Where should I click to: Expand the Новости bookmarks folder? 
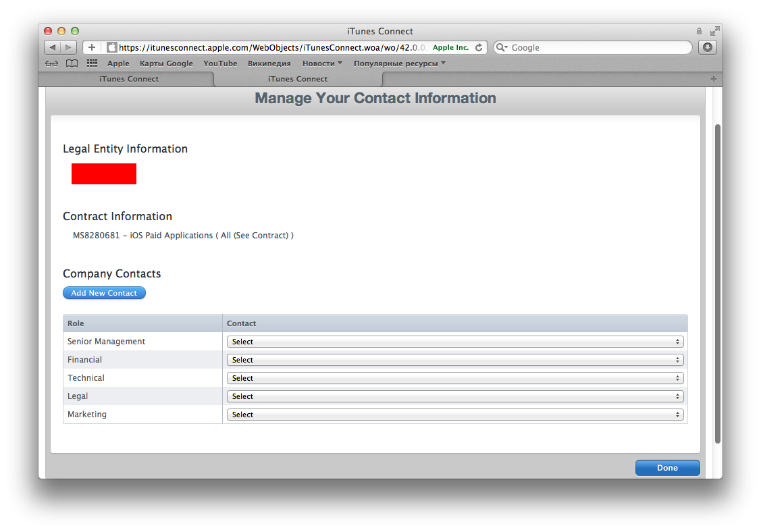(322, 63)
